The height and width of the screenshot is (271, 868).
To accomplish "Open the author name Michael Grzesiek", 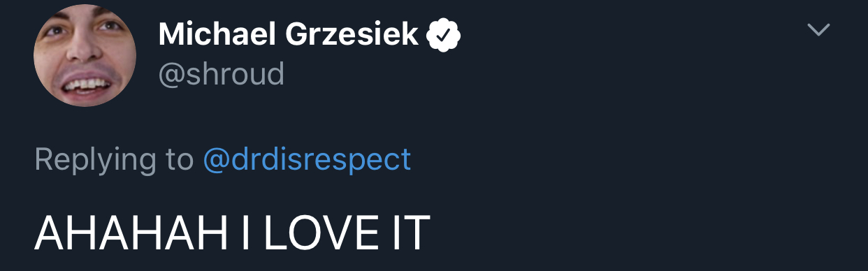I will (289, 34).
